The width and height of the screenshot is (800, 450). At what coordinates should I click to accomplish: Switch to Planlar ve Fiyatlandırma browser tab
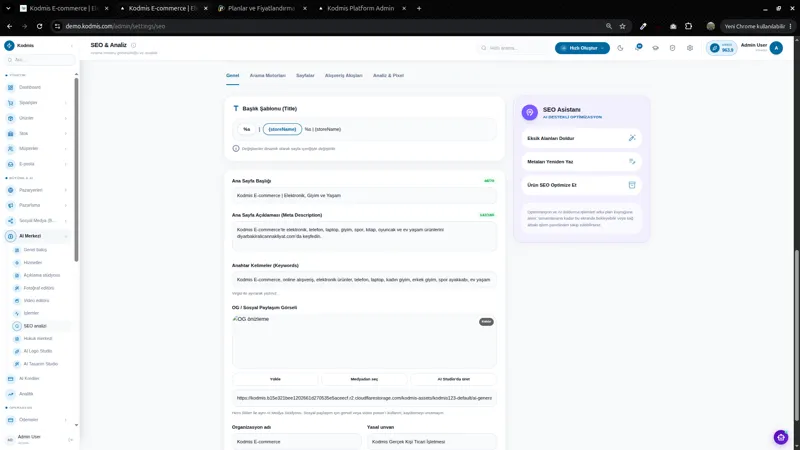coord(262,8)
